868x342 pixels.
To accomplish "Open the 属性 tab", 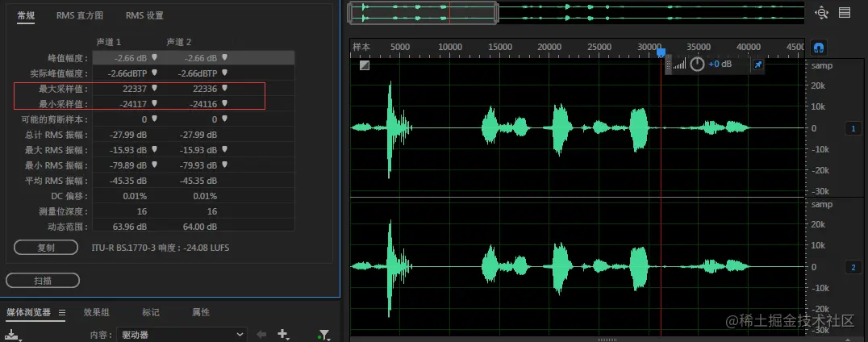I will [201, 312].
